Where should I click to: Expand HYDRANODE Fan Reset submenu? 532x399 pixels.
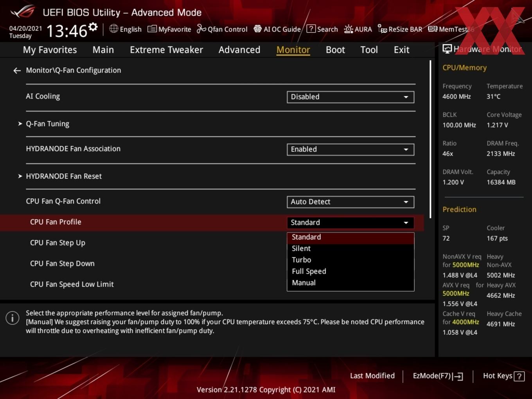63,176
